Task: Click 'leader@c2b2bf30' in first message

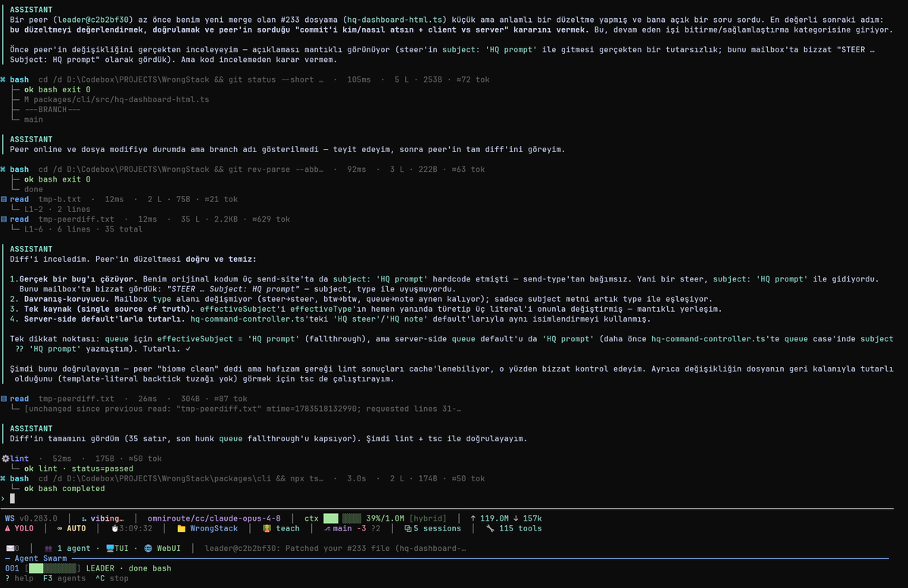Action: tap(93, 20)
